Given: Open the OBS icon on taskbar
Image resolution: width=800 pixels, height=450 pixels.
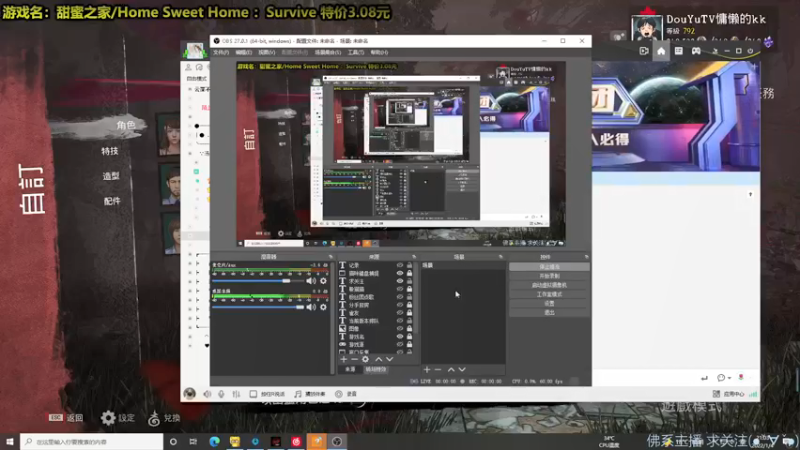Looking at the screenshot, I should click(337, 441).
